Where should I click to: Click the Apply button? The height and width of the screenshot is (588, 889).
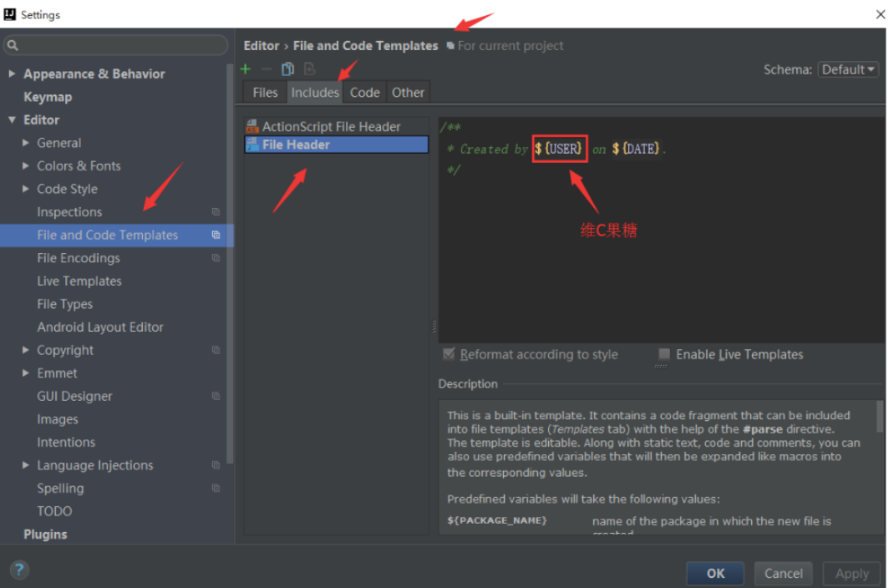[851, 573]
